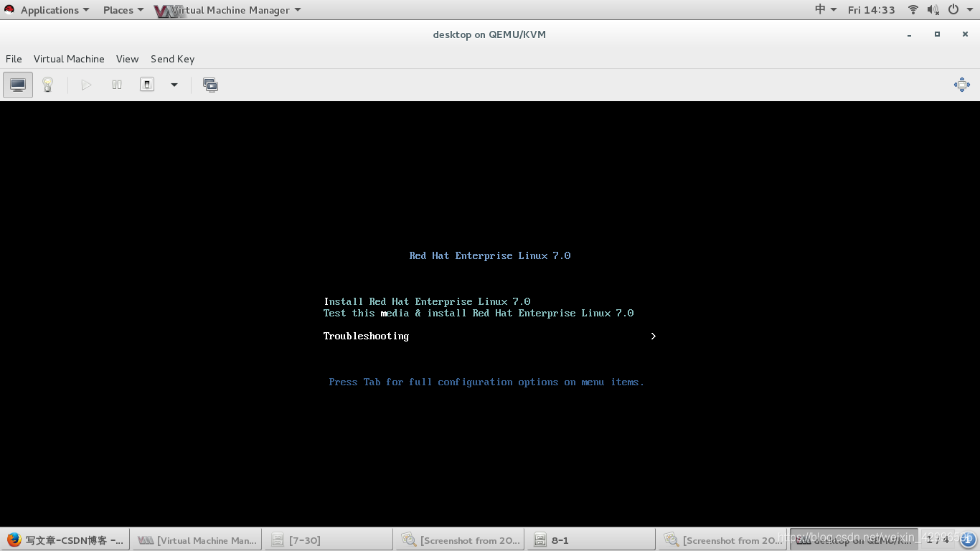Click the Press Tab configuration hint text

[486, 382]
